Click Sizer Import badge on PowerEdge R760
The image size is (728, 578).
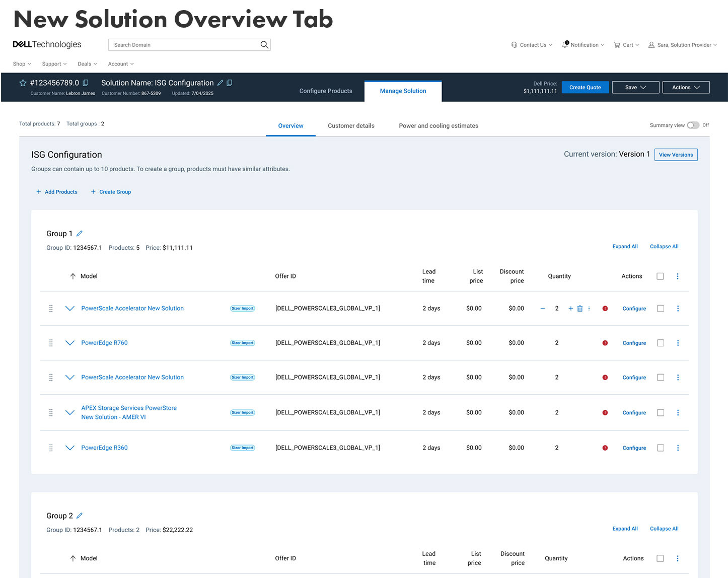click(x=243, y=343)
